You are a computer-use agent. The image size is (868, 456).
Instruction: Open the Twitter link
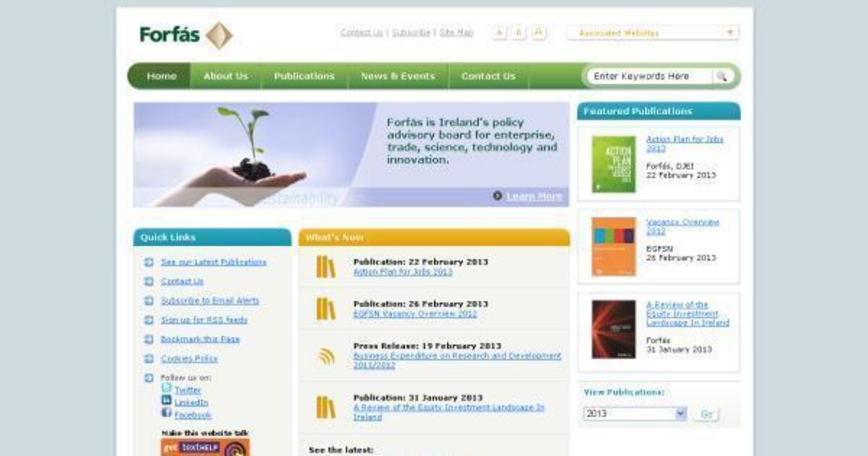187,390
